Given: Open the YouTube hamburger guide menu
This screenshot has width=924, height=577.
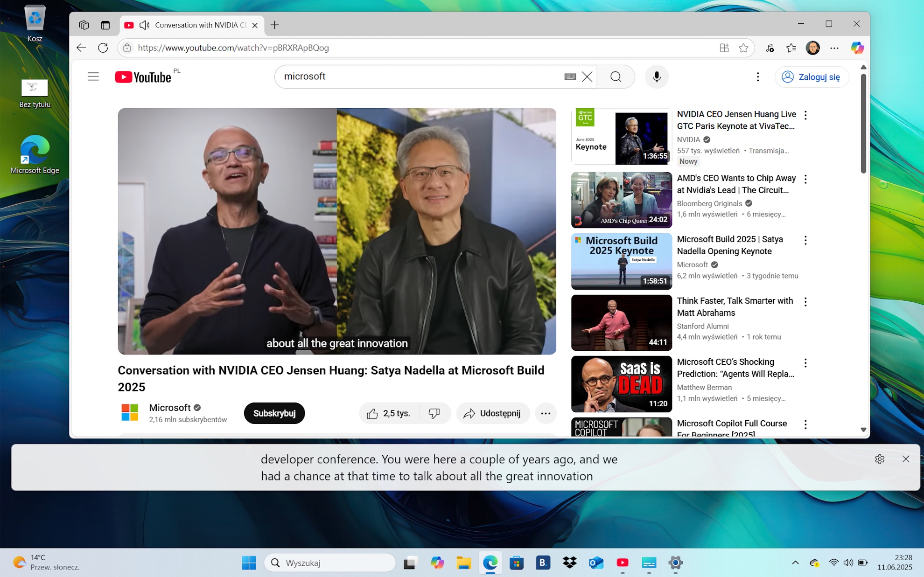Looking at the screenshot, I should point(93,76).
